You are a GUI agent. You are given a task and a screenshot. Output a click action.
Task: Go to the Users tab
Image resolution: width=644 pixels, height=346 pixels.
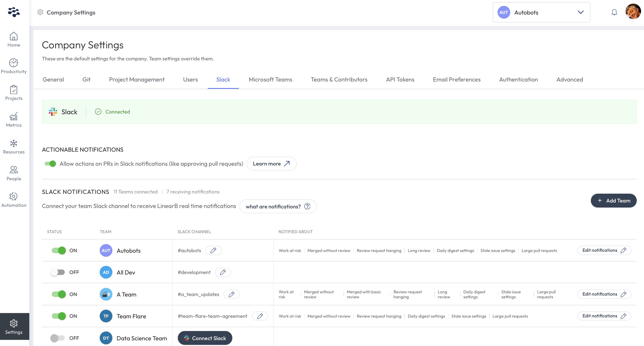pyautogui.click(x=190, y=79)
